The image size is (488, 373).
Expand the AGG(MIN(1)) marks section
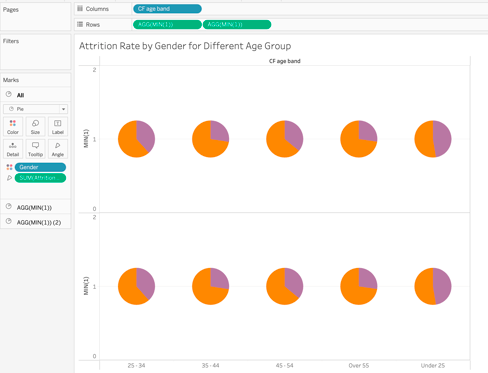36,207
